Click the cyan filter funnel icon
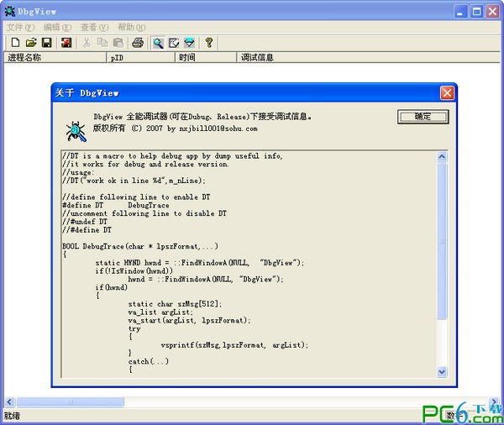This screenshot has height=425, width=504. click(189, 43)
